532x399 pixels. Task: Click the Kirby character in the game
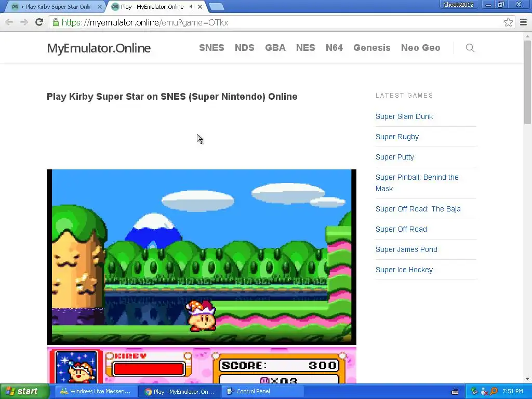tap(202, 316)
